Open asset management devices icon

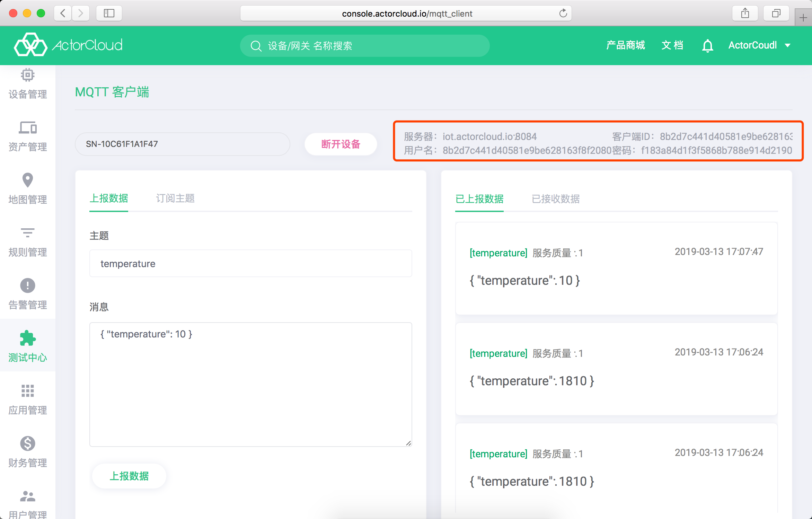click(x=27, y=128)
